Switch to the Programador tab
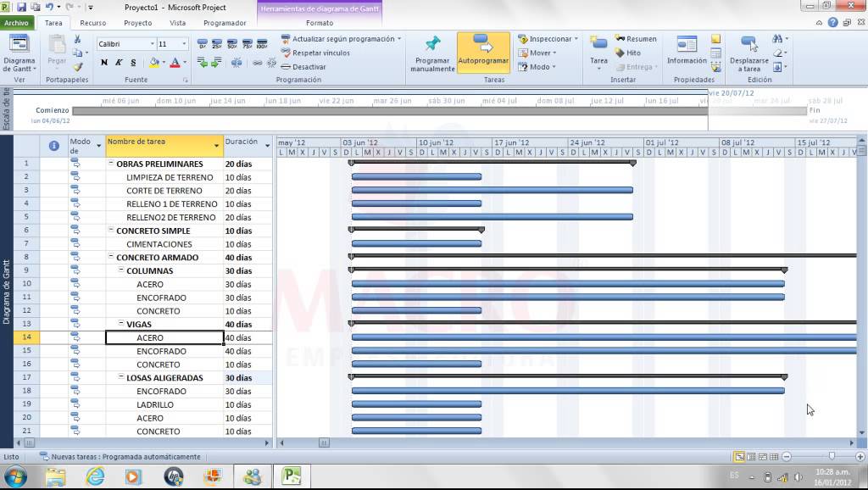 (225, 23)
